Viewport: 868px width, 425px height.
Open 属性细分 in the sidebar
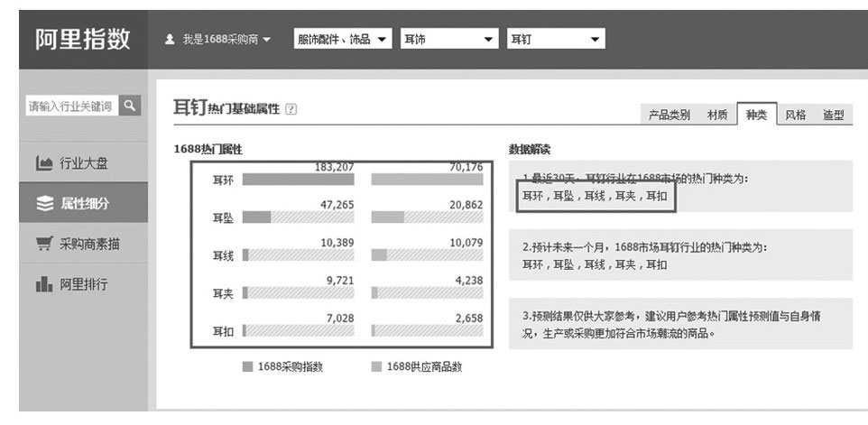pos(83,204)
